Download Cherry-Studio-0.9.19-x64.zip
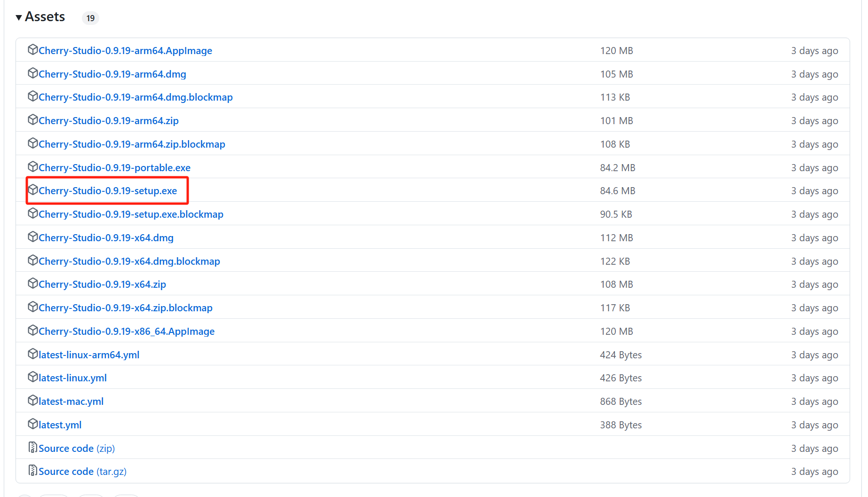This screenshot has height=497, width=868. (x=102, y=284)
